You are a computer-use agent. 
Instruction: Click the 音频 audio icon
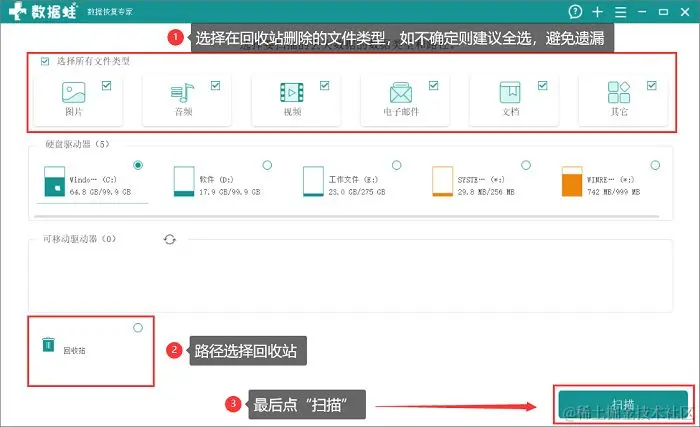(182, 92)
